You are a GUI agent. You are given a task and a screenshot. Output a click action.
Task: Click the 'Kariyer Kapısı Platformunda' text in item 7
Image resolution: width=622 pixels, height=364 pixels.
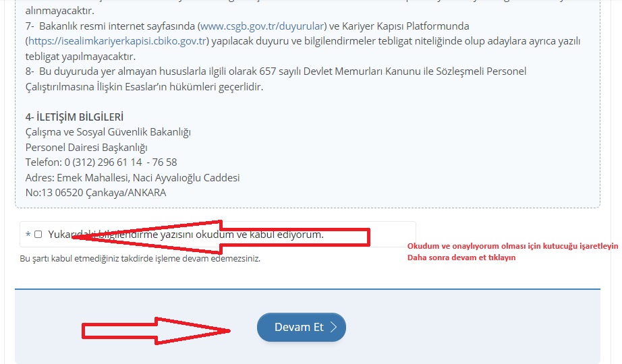point(403,26)
